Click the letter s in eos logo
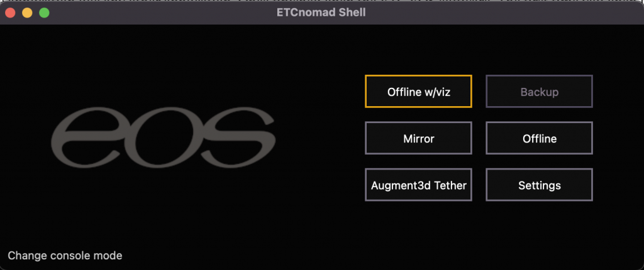Image resolution: width=644 pixels, height=270 pixels. click(x=238, y=138)
